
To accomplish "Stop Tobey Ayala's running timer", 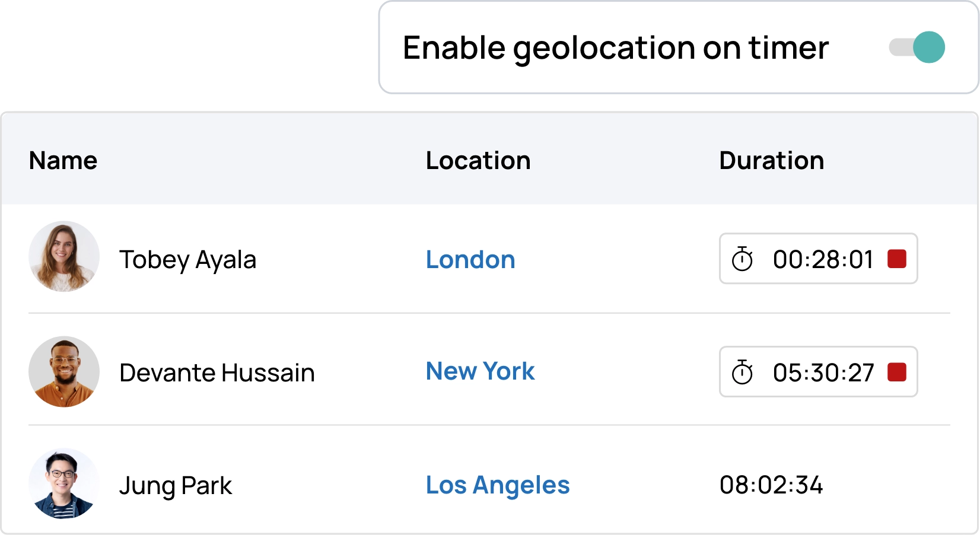I will coord(897,259).
